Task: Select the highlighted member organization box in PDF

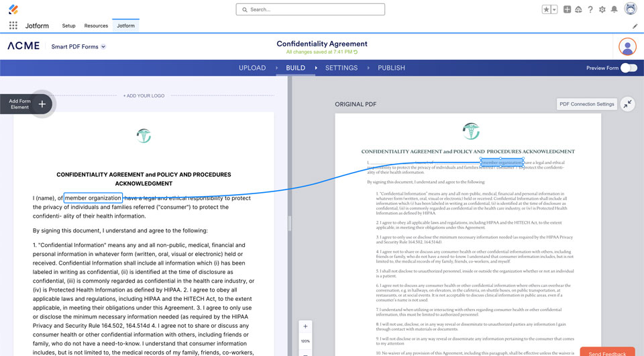Action: pos(502,163)
